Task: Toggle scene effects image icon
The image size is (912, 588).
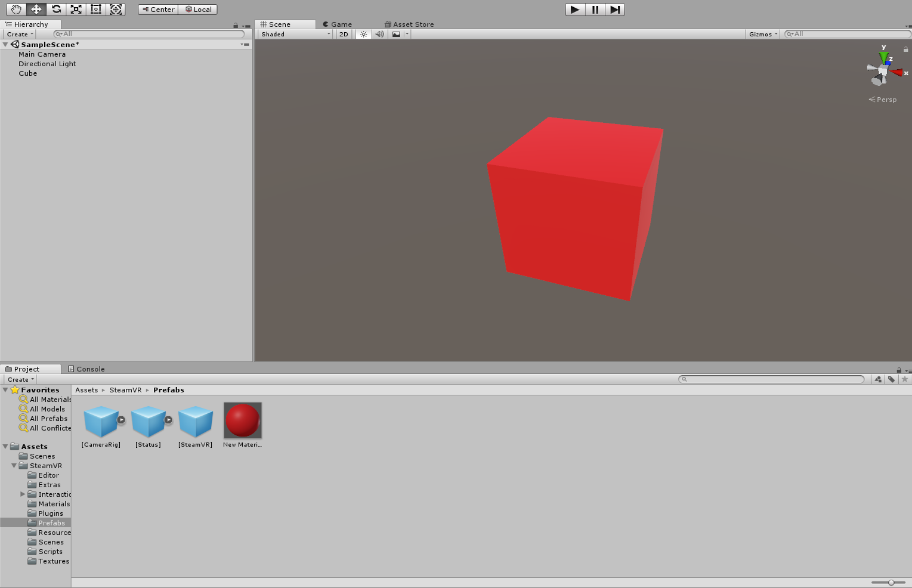Action: pyautogui.click(x=396, y=34)
